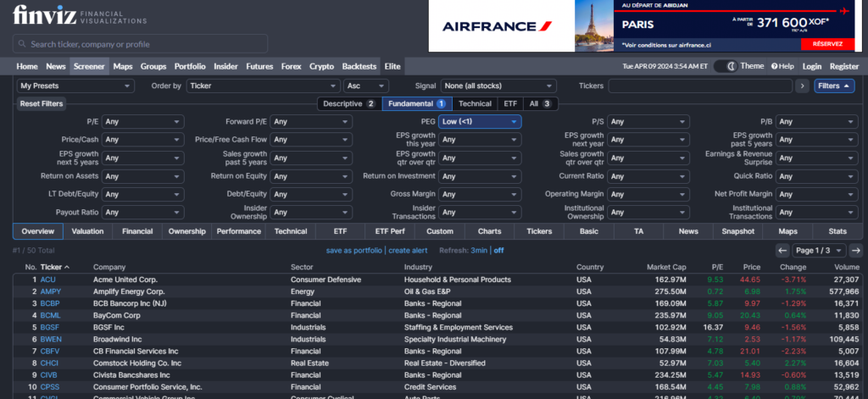Open the Maps menu in navigation bar
The width and height of the screenshot is (868, 399).
(123, 66)
